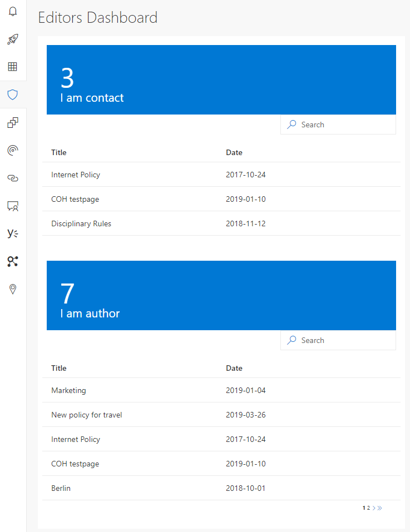
Task: Select the shield icon in sidebar
Action: click(13, 95)
